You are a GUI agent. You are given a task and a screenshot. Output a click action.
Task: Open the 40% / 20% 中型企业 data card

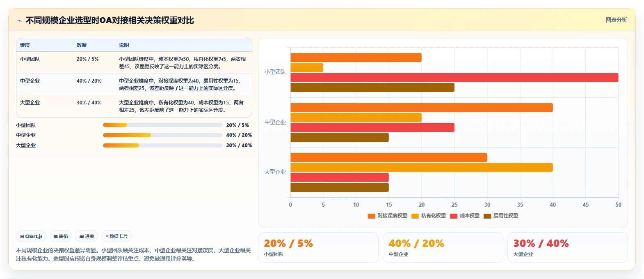(443, 247)
